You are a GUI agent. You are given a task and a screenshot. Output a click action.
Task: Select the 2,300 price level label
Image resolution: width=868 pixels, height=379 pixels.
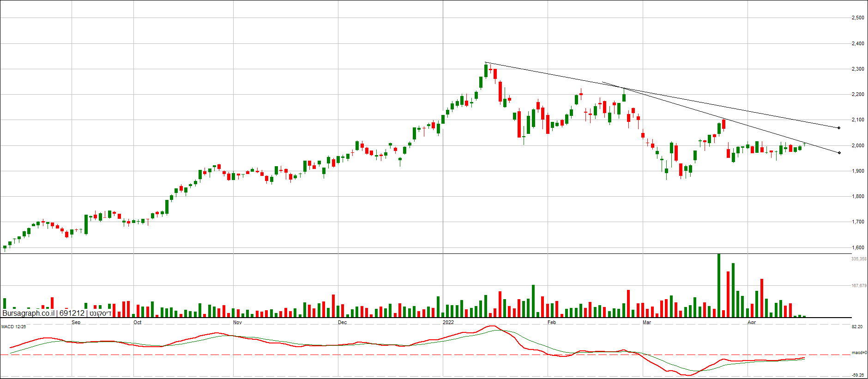point(858,69)
